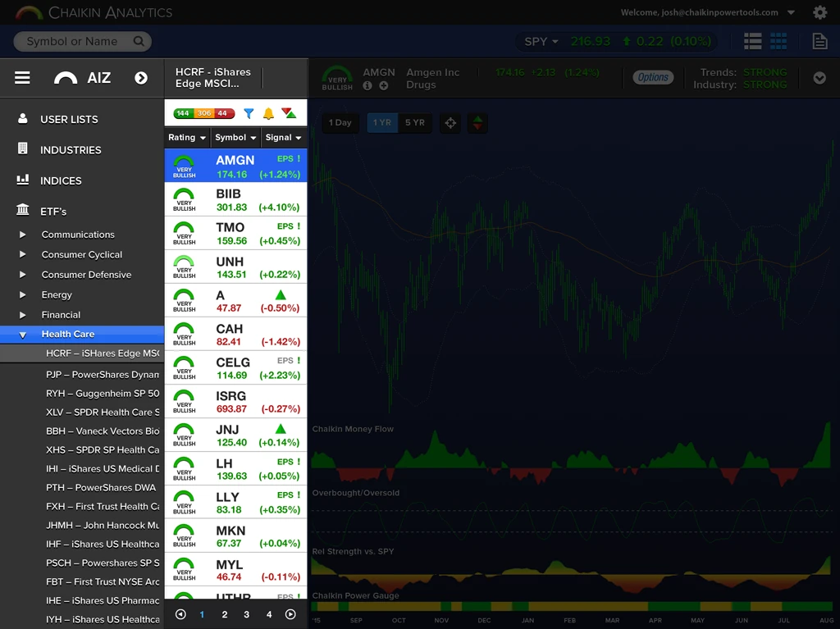Viewport: 840px width, 629px height.
Task: Open the Indices chart icon
Action: (22, 180)
